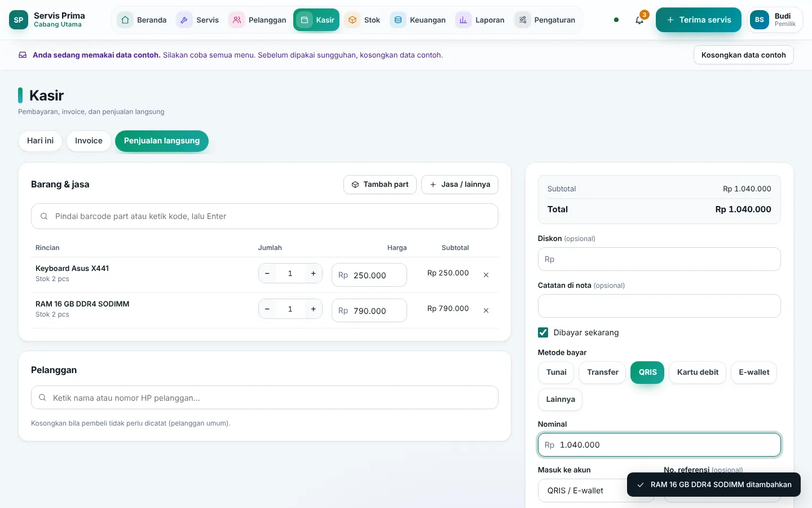Screen dimensions: 812x508
Task: Click the Tambah part button
Action: [380, 185]
